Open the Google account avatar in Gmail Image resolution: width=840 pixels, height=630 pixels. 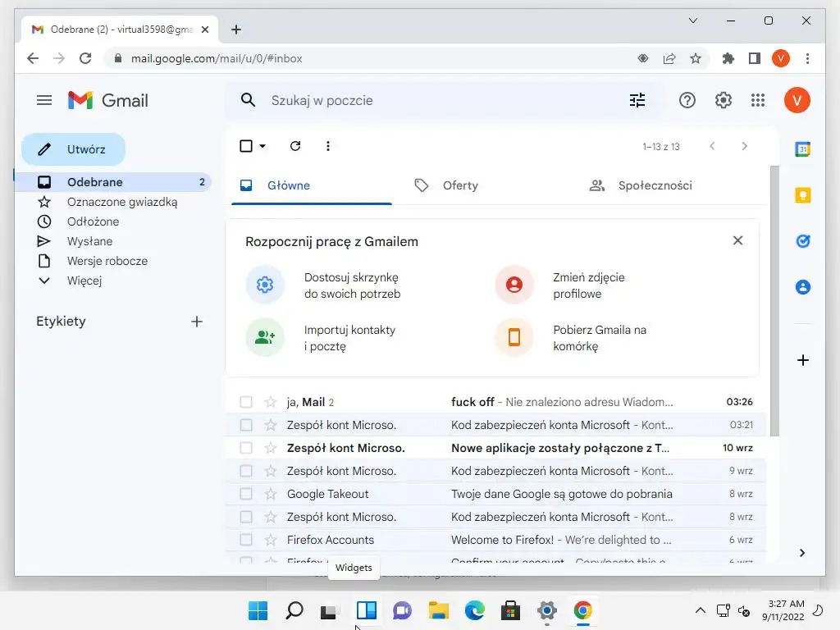point(797,100)
